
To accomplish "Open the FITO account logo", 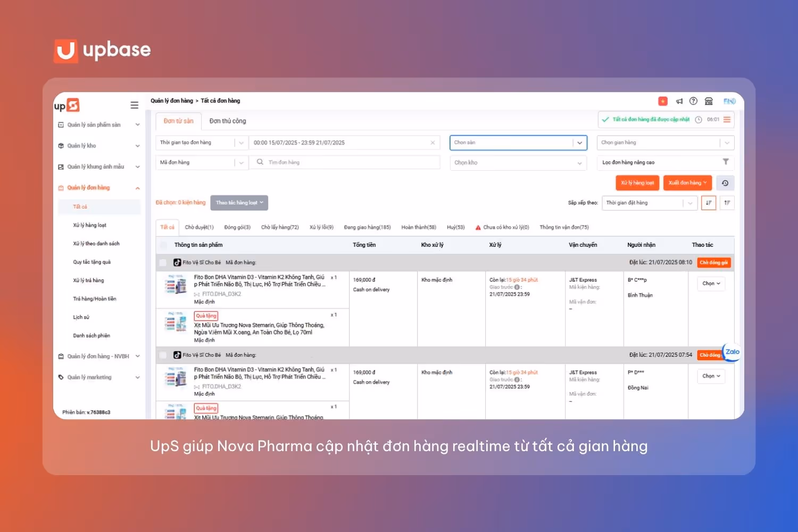I will 729,101.
